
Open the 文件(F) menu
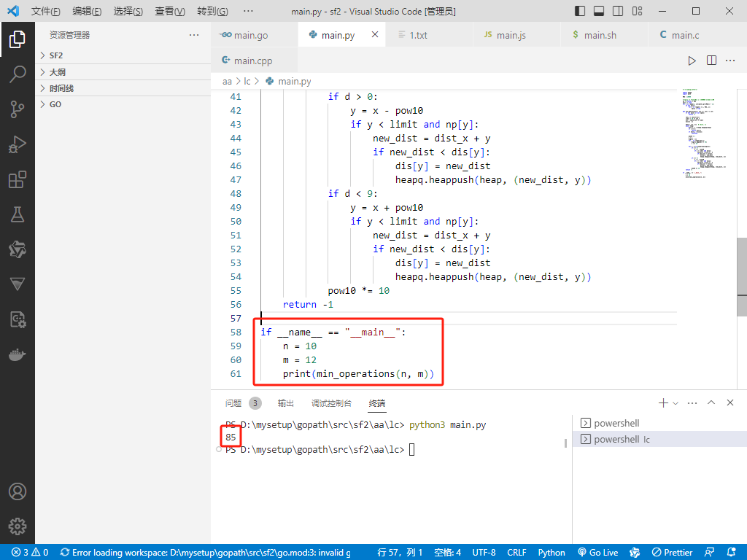coord(46,11)
